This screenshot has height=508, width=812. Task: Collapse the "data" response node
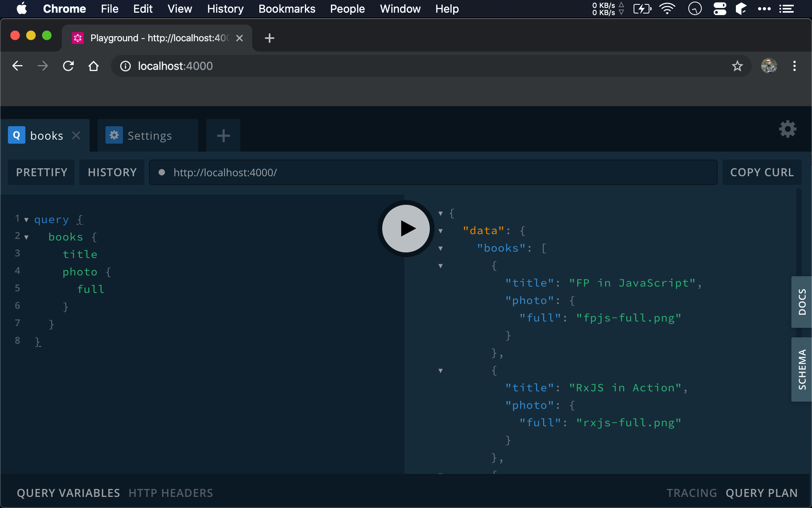440,231
